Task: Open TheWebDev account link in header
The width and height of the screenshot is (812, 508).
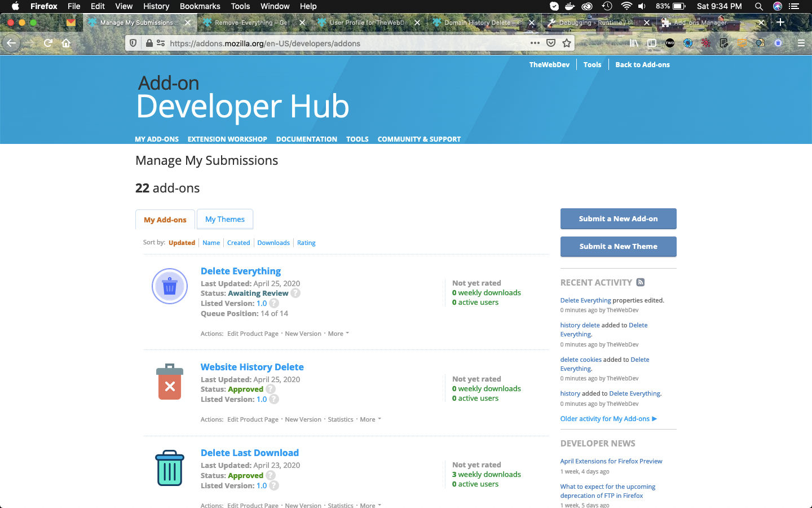Action: tap(549, 65)
